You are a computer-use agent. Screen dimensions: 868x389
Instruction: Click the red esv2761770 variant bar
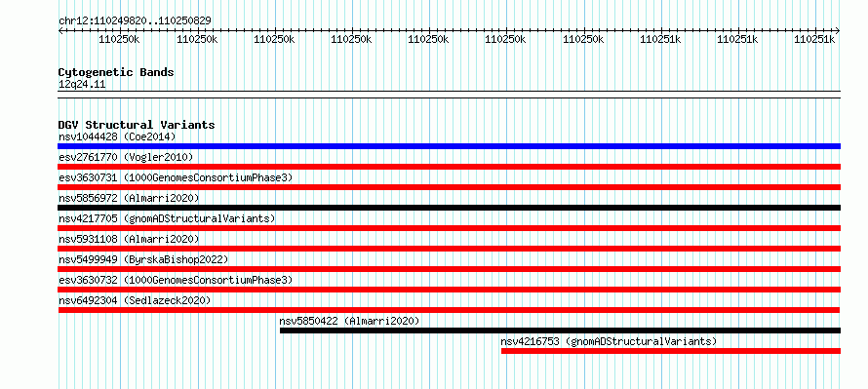[449, 167]
